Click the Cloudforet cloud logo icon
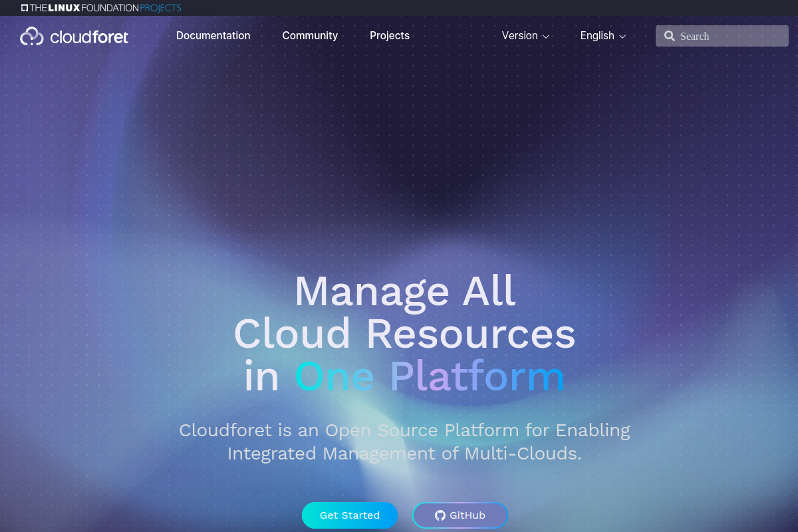The image size is (798, 532). 32,36
